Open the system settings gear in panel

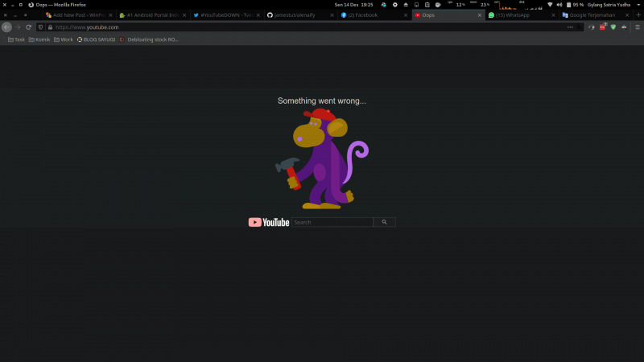click(394, 5)
